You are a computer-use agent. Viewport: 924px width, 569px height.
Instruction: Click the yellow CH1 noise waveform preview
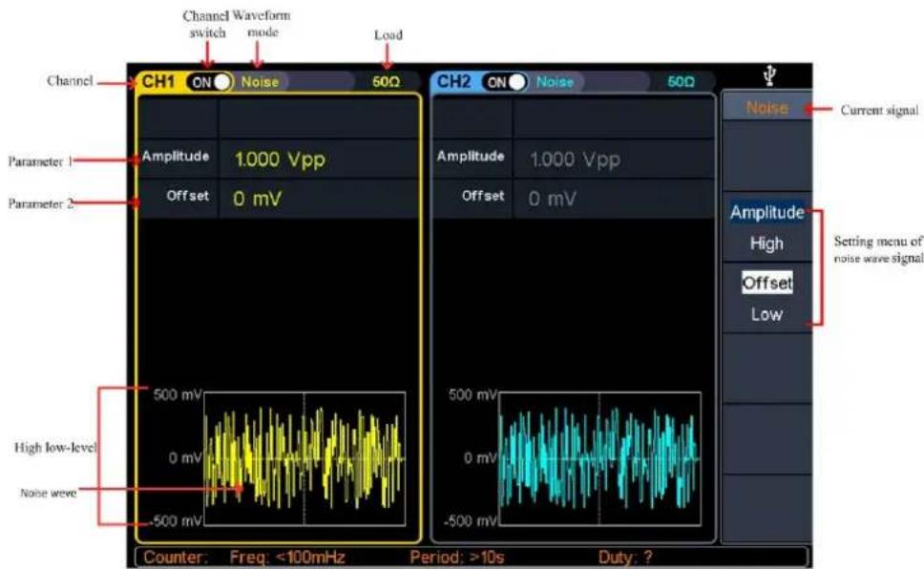point(304,458)
